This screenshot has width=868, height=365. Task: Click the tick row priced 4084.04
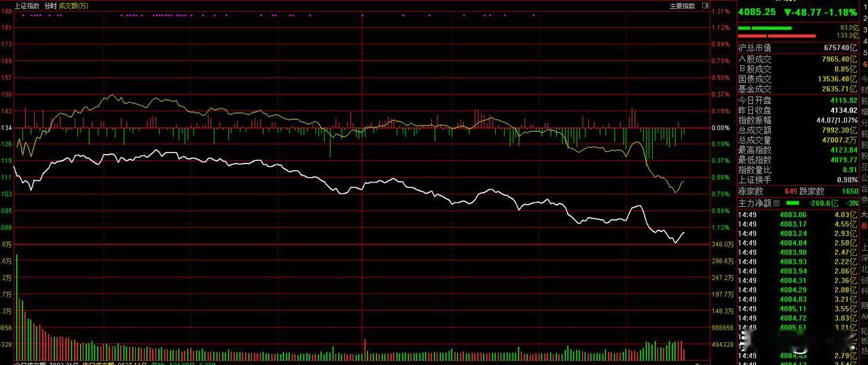point(799,243)
